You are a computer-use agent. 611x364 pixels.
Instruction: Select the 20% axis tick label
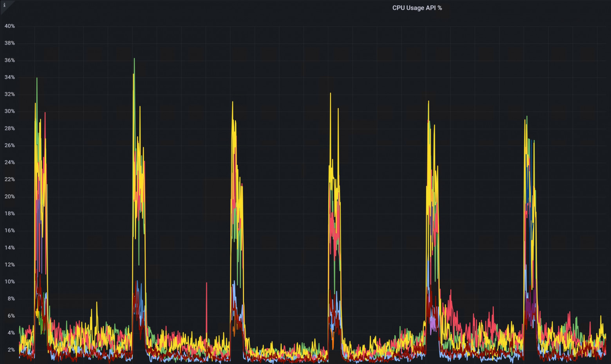[x=9, y=196]
